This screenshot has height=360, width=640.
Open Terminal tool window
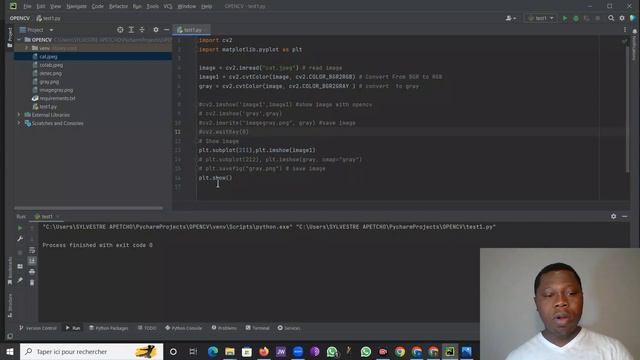[x=258, y=328]
